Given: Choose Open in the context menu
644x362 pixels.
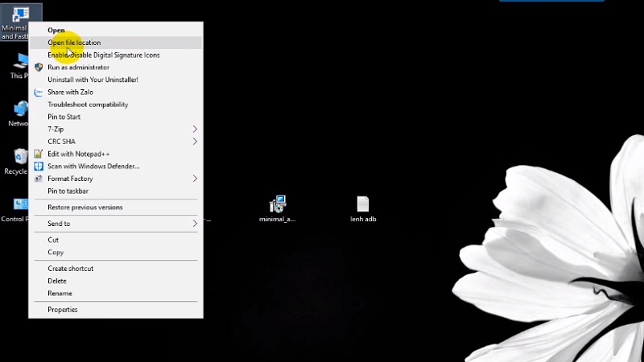Looking at the screenshot, I should click(116, 31).
